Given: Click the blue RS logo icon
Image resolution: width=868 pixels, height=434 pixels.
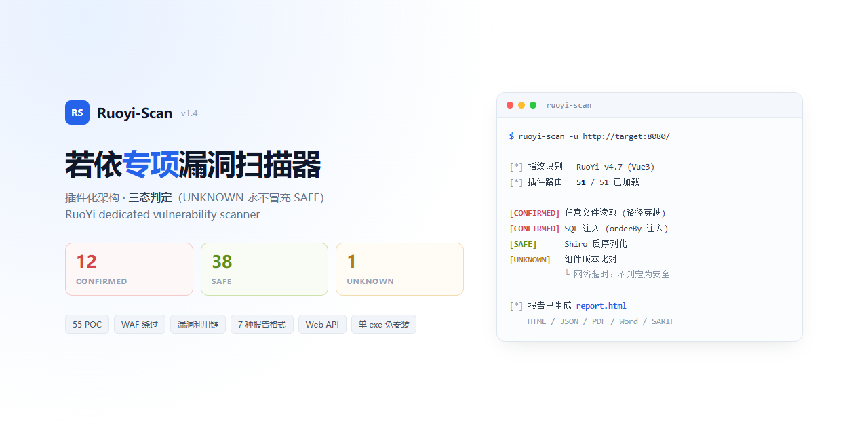Looking at the screenshot, I should click(x=77, y=113).
